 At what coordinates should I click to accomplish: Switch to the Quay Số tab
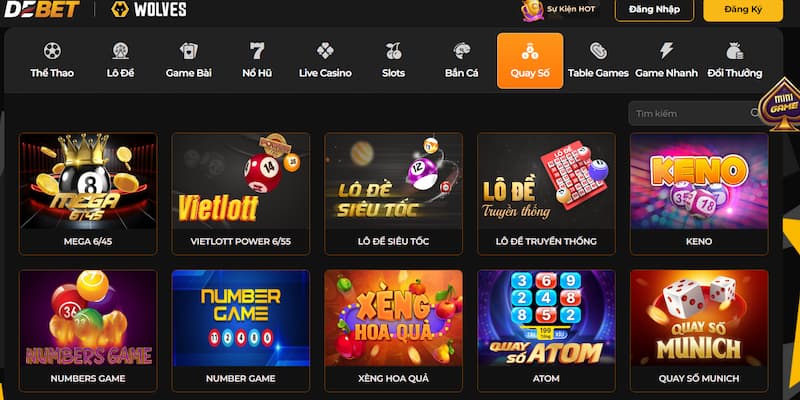click(530, 61)
